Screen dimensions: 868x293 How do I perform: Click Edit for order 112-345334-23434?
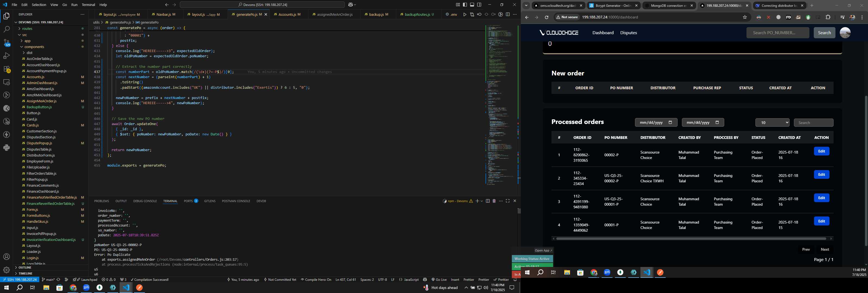click(x=822, y=175)
